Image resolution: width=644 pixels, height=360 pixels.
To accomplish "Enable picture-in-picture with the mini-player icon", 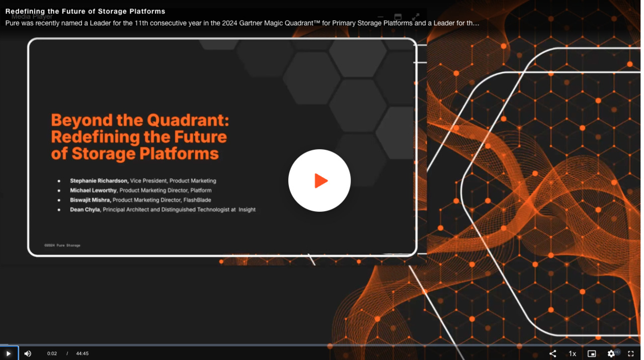I will click(x=591, y=353).
